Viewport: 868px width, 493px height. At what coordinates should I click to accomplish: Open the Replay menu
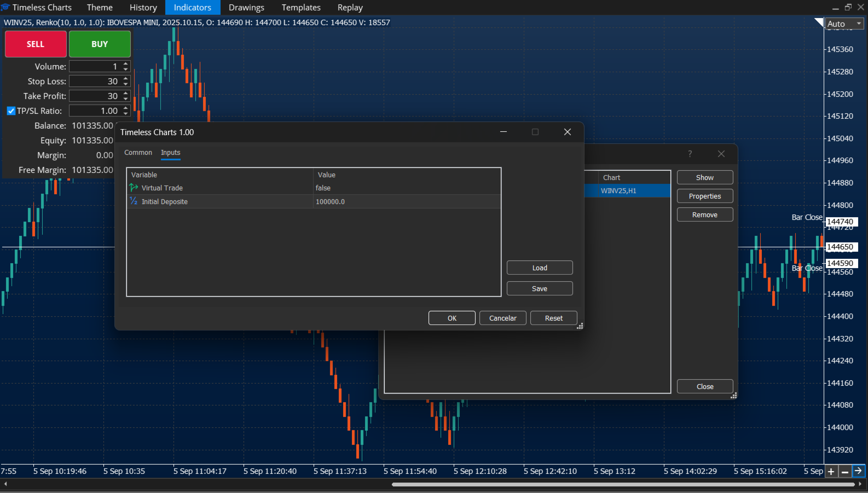coord(350,7)
